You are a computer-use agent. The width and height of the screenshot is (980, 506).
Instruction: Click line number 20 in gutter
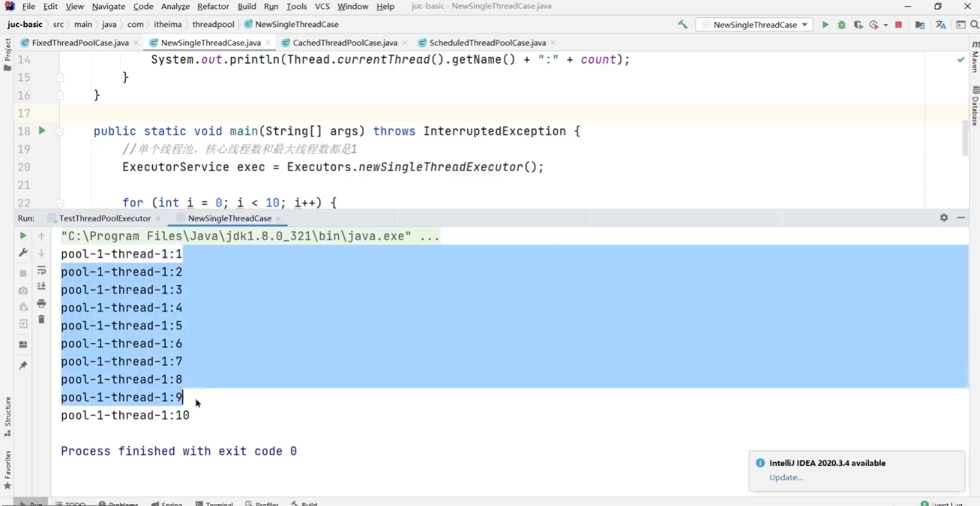click(x=23, y=167)
